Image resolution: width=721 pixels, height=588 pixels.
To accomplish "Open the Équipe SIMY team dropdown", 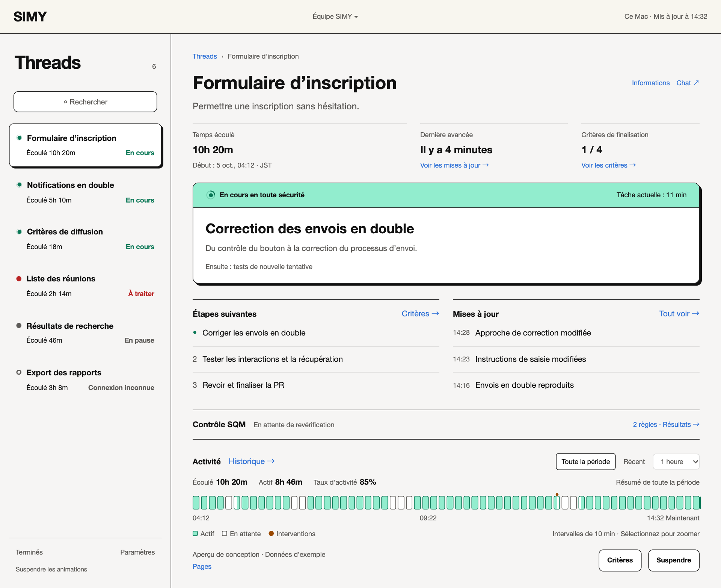I will (335, 17).
